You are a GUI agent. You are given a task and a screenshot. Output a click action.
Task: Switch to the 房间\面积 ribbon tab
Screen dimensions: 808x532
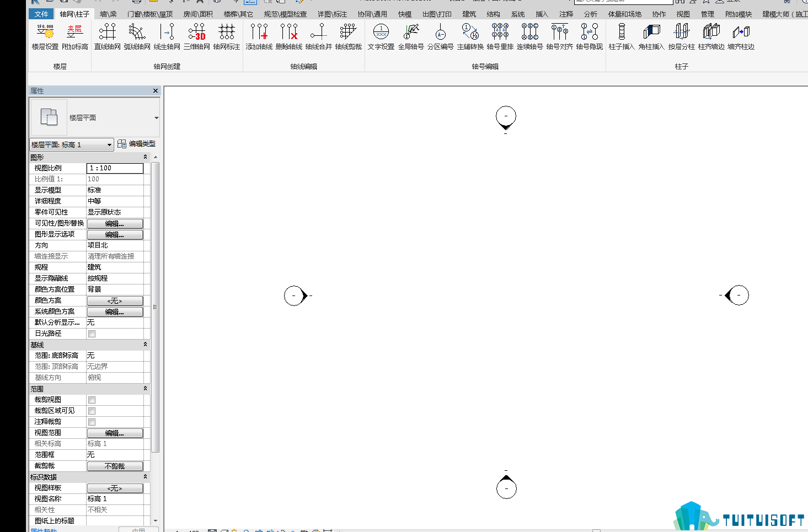(x=198, y=14)
